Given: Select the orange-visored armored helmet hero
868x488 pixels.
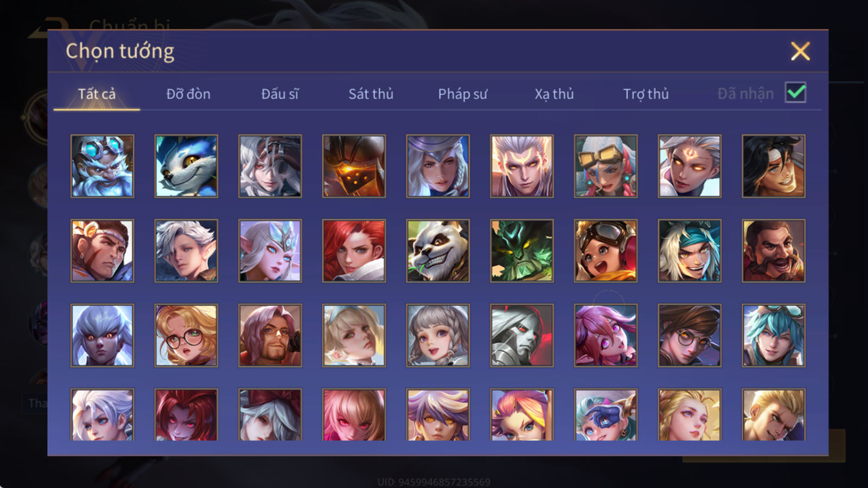Looking at the screenshot, I should click(x=354, y=166).
